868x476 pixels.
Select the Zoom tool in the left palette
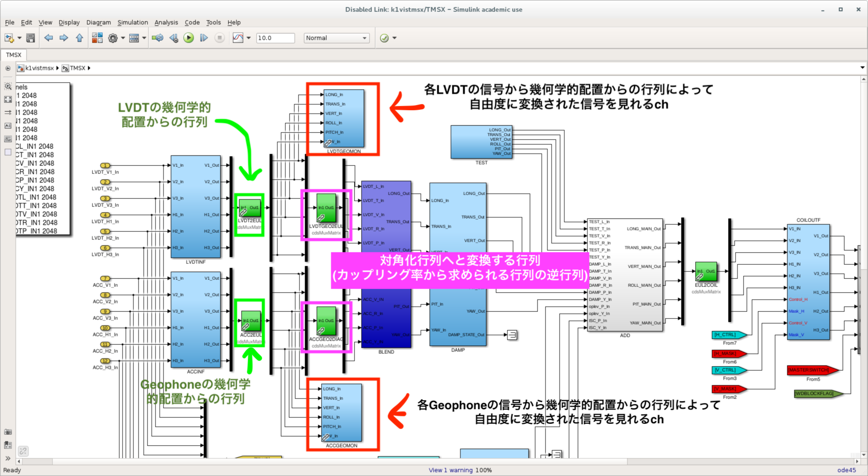point(8,87)
